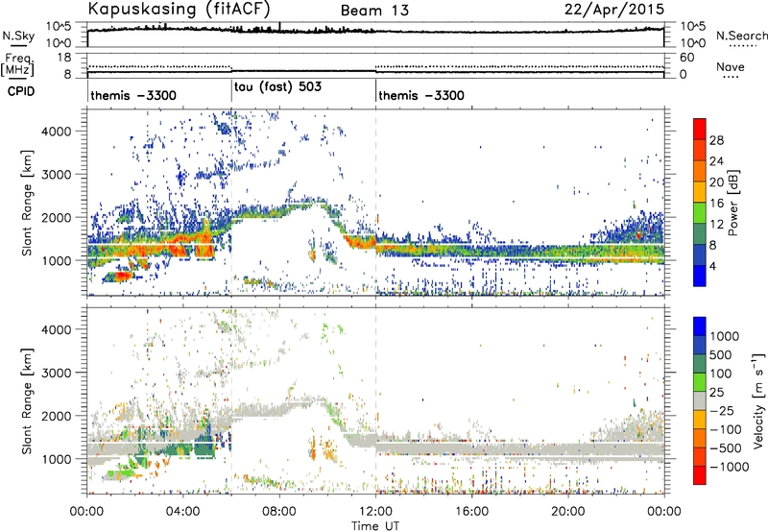Click the 'CPID' row label
Screen dimensions: 768x532
point(21,91)
